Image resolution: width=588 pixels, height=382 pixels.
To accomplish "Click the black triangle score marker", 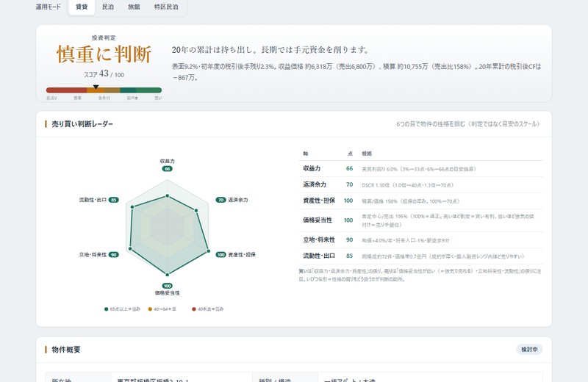I will pyautogui.click(x=96, y=87).
